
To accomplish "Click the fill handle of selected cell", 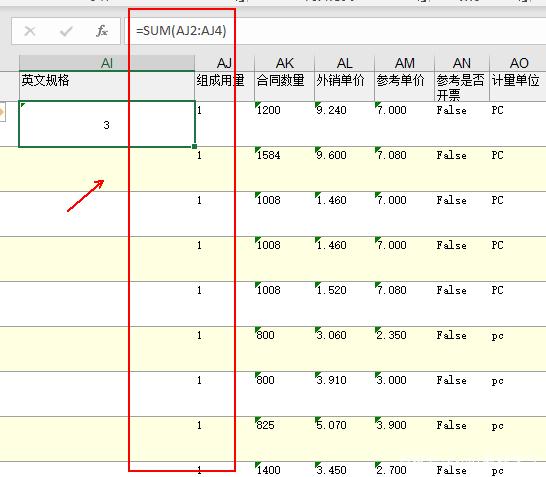I will [x=194, y=147].
